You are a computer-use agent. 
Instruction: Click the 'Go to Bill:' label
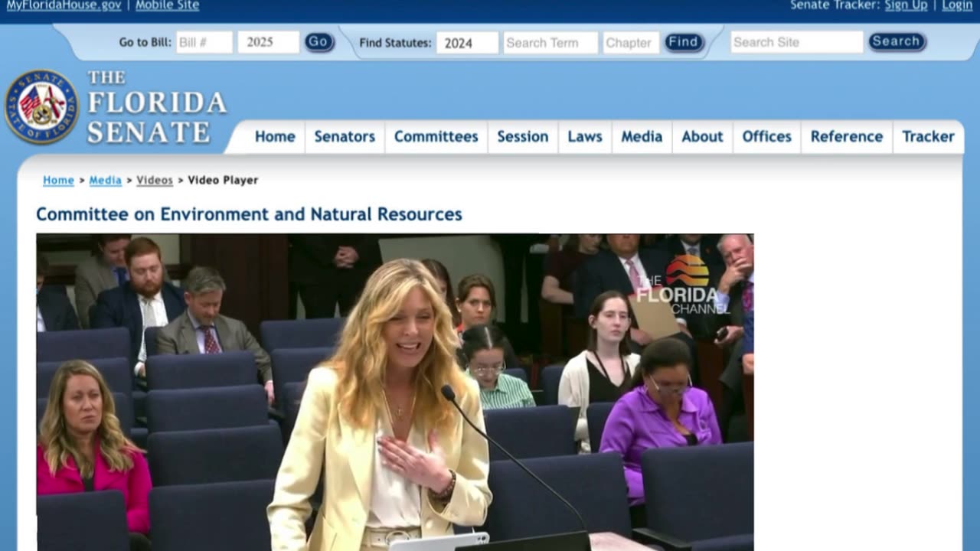[145, 42]
